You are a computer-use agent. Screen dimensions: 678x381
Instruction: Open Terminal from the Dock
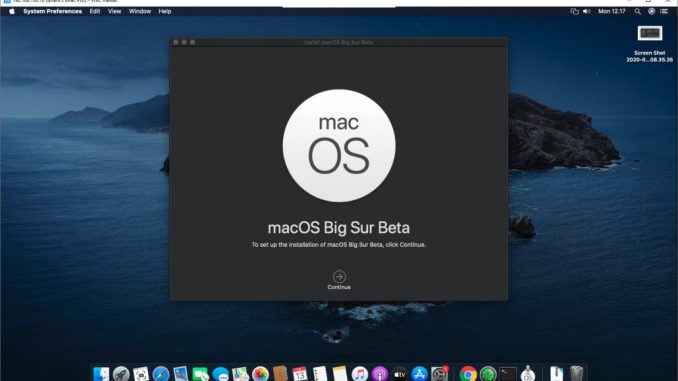[508, 374]
